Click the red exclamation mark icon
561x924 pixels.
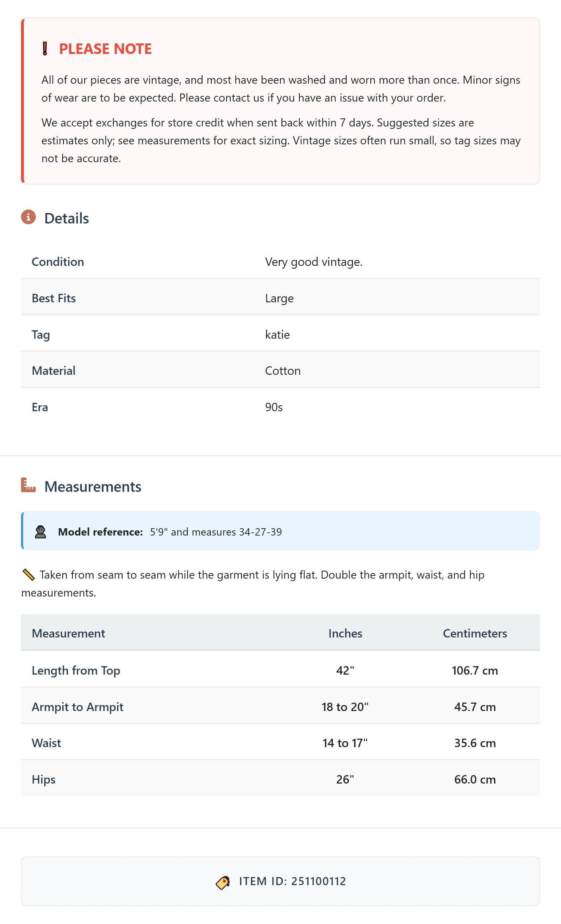pyautogui.click(x=45, y=49)
